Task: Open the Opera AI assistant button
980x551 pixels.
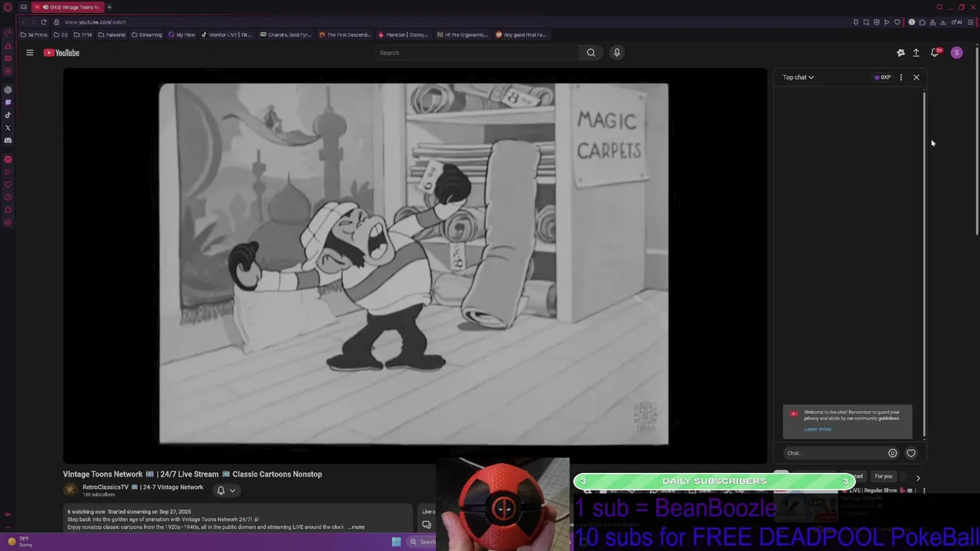Action: pos(956,22)
